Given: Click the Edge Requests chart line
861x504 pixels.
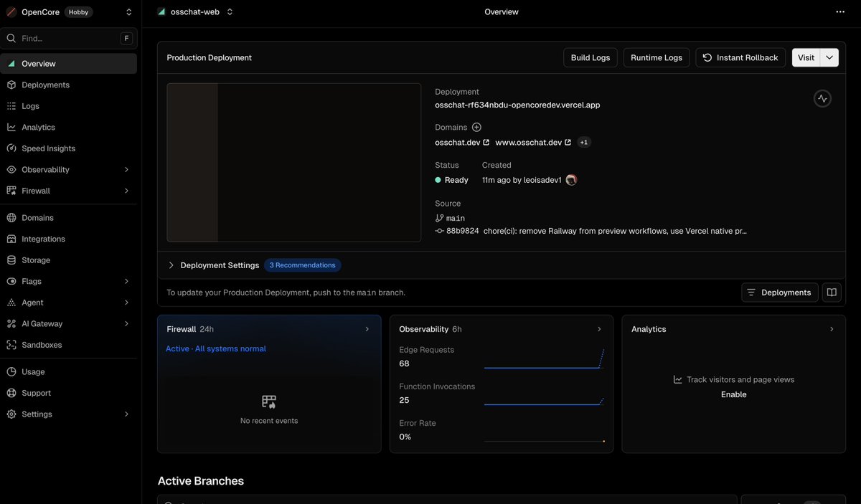Looking at the screenshot, I should pos(544,359).
